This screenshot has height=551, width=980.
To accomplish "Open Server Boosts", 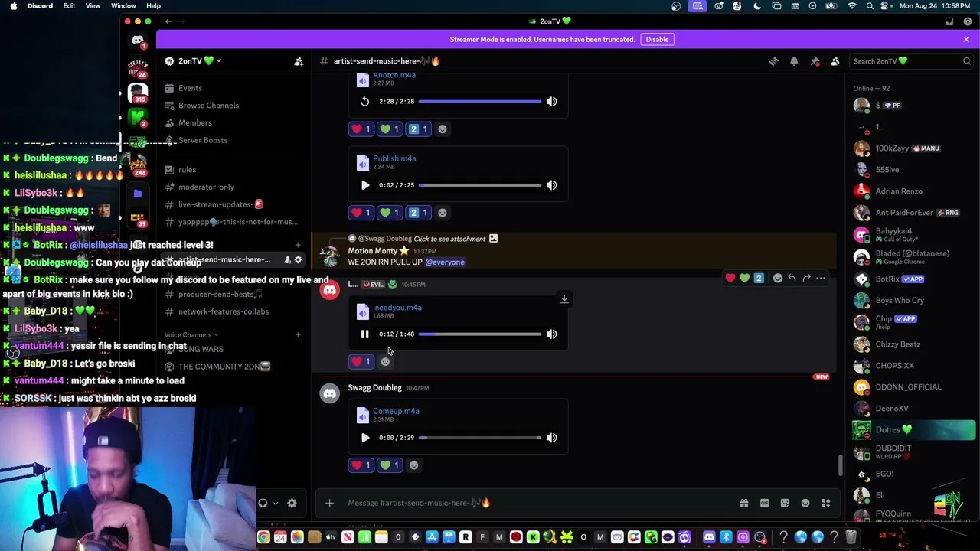I will (233, 141).
